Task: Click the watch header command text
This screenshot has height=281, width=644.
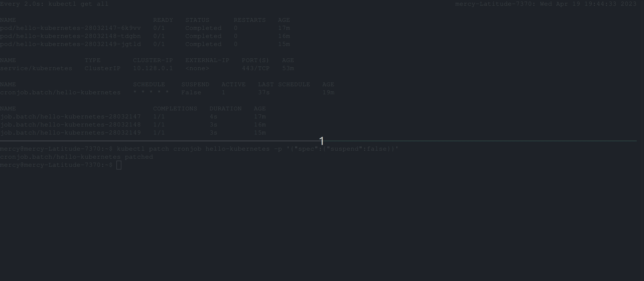Action: (x=54, y=4)
